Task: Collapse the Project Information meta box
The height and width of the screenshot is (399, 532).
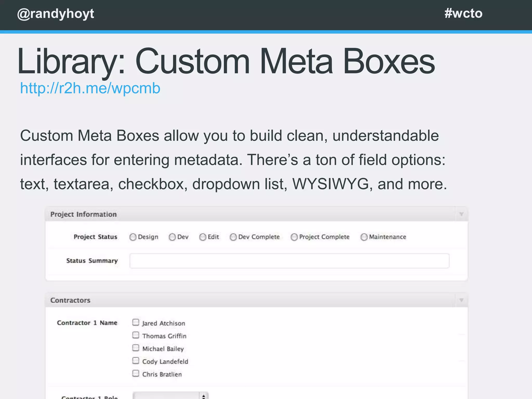Action: tap(461, 214)
